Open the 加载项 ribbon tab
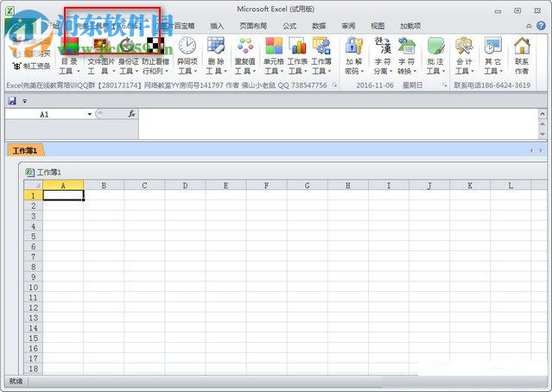552x392 pixels. pos(410,26)
